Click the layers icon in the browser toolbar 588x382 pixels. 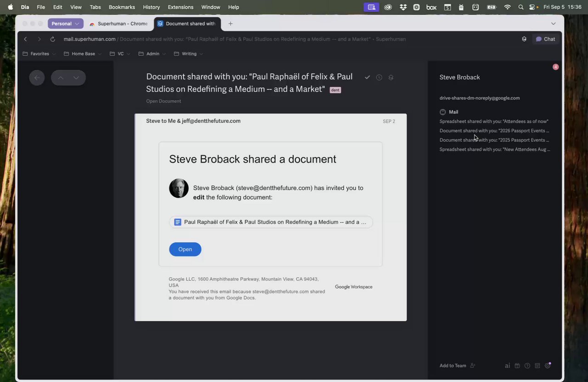tap(524, 39)
